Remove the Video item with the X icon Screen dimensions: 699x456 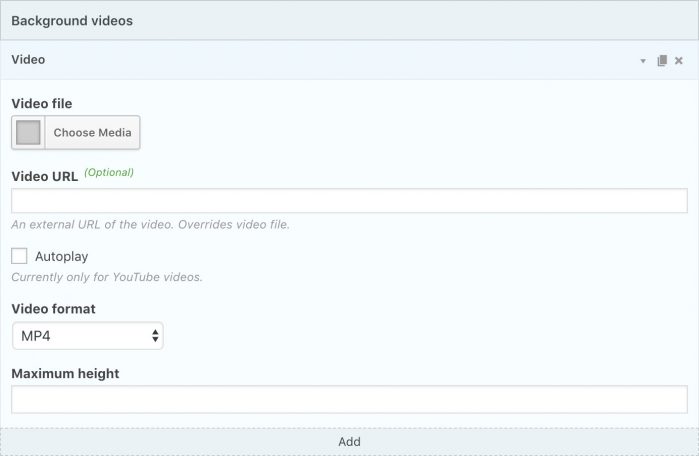(x=678, y=61)
